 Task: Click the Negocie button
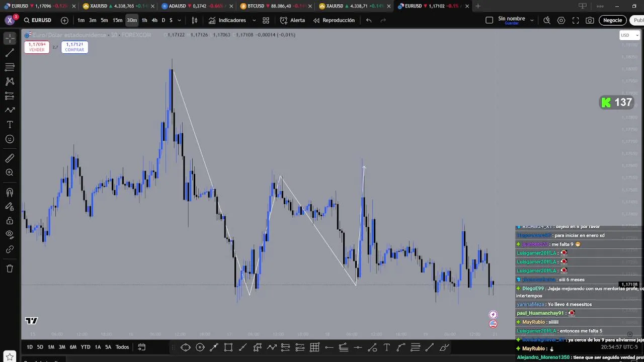tap(612, 20)
